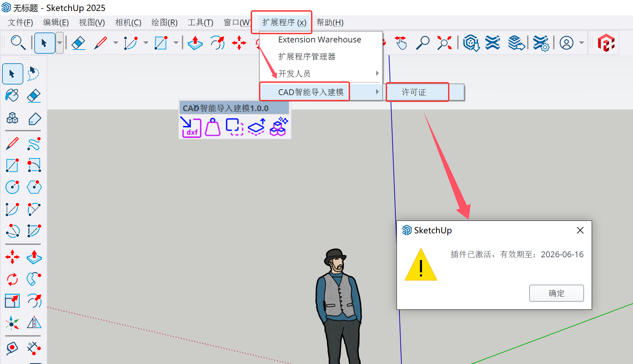
Task: Open Extension Warehouse toolbar icon
Action: pyautogui.click(x=493, y=43)
